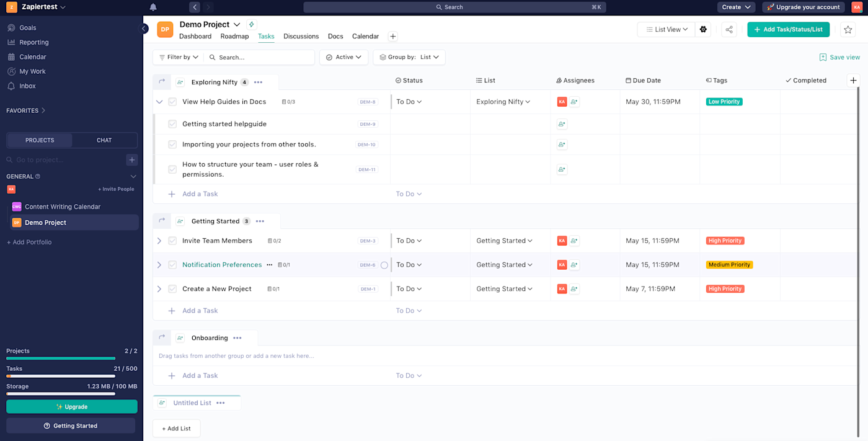Open the Demo Project title dropdown
Image resolution: width=868 pixels, height=441 pixels.
(x=237, y=25)
